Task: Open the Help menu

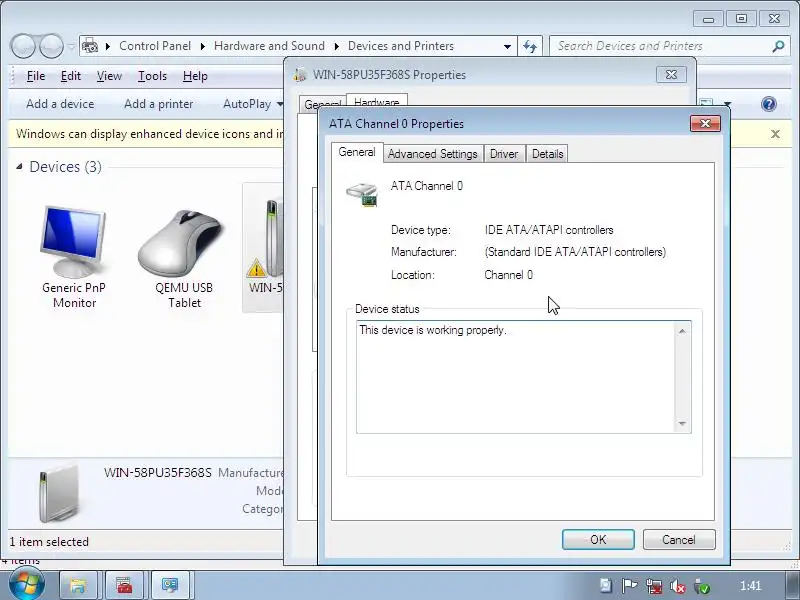Action: pos(195,76)
